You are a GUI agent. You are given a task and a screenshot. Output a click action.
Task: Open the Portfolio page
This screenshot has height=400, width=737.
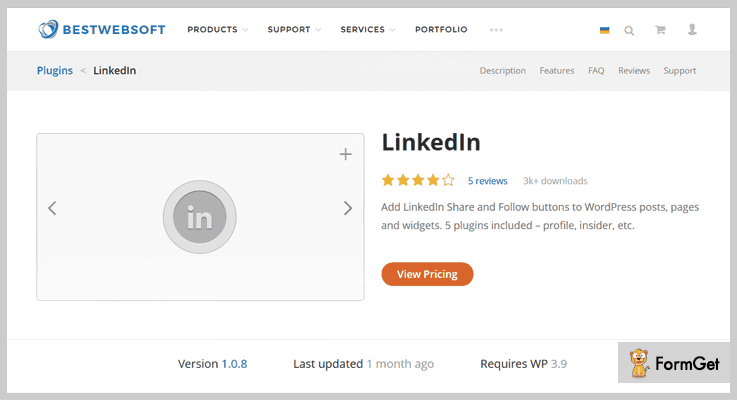pyautogui.click(x=441, y=29)
